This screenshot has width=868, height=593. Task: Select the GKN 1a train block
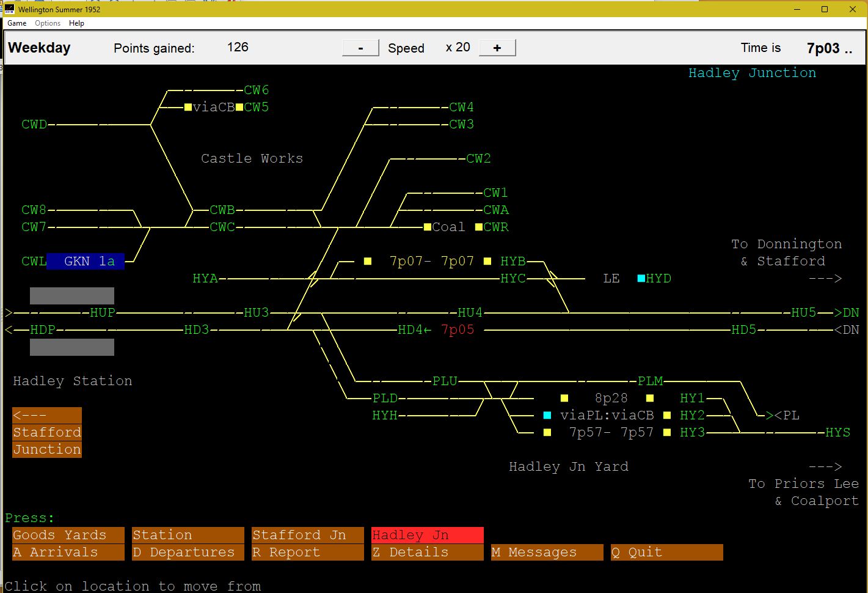coord(86,261)
